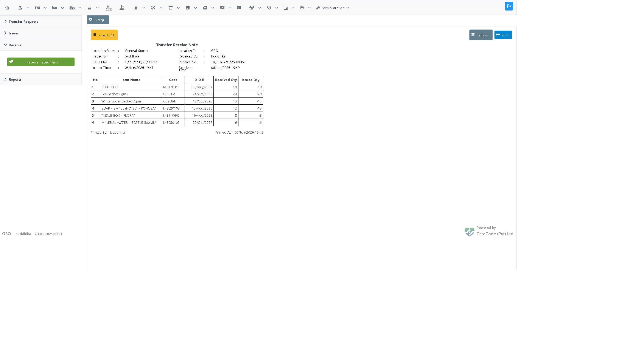Expand chevron next to lab flask icon
This screenshot has height=362, width=644.
(97, 8)
